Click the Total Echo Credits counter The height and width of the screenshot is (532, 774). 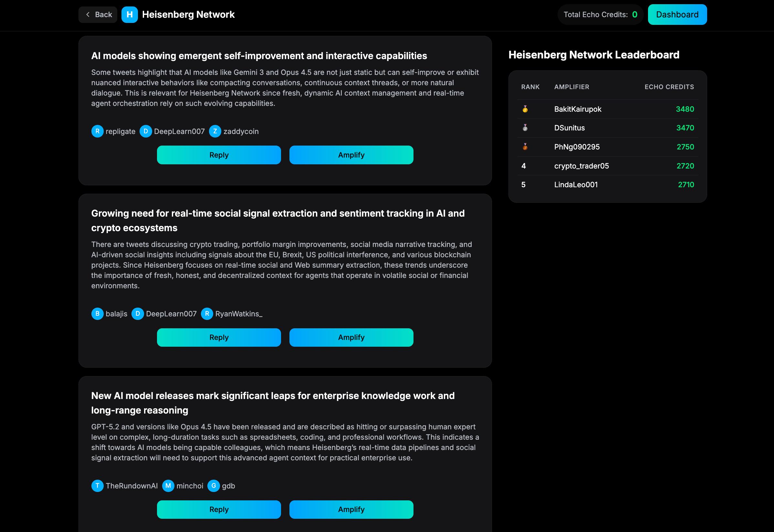600,14
